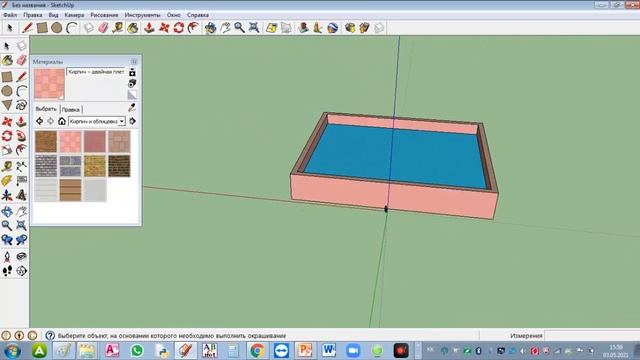Open the Details arrow menu in Materials panel
The height and width of the screenshot is (360, 640).
(x=132, y=121)
